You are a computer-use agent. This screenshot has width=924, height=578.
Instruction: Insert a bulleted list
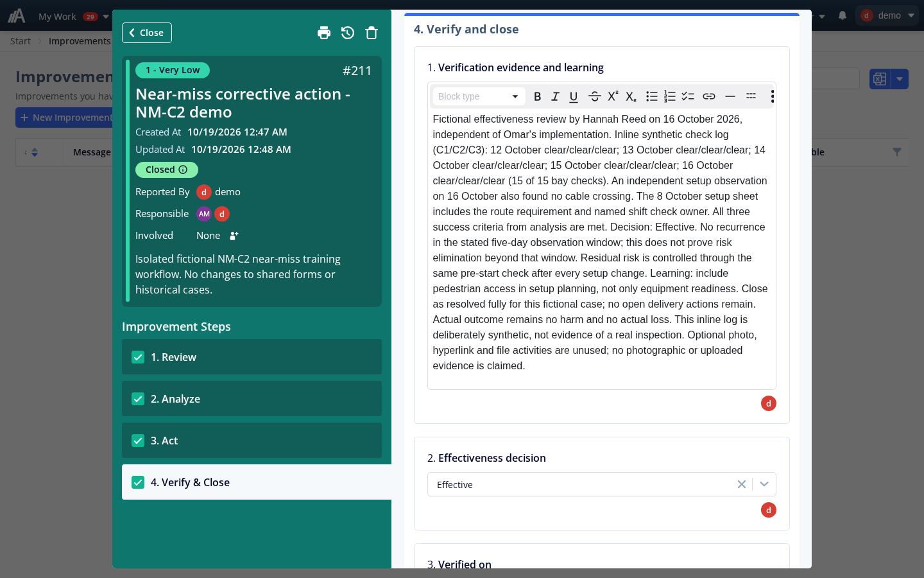tap(652, 96)
